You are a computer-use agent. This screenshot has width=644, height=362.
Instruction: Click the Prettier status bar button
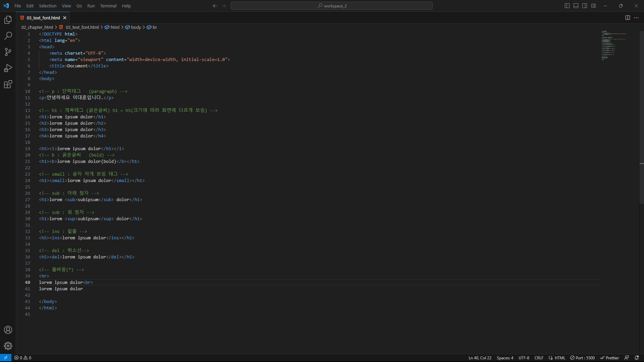click(609, 358)
